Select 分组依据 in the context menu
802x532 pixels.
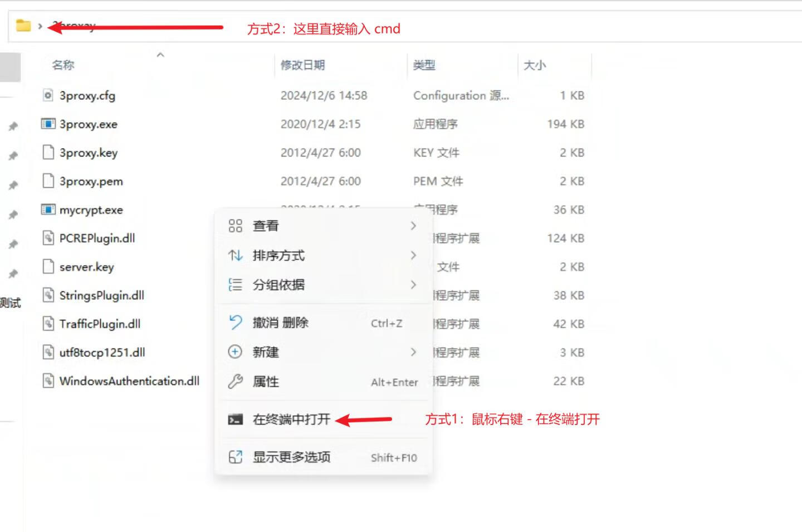(323, 285)
